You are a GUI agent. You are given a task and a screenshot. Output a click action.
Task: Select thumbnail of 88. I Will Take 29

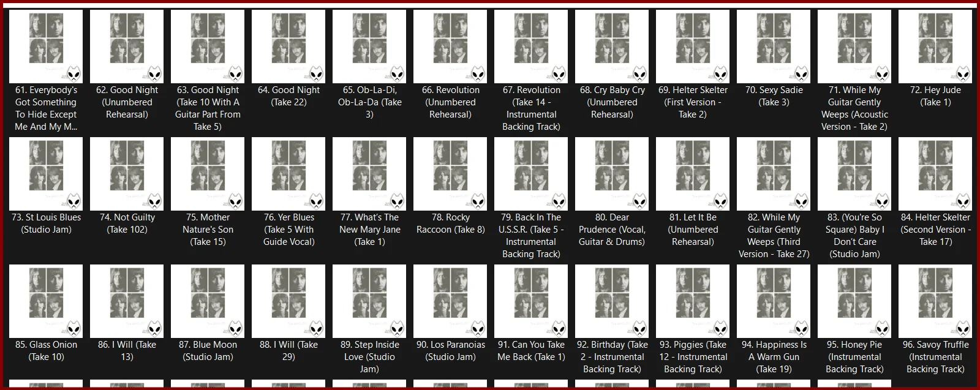(288, 301)
